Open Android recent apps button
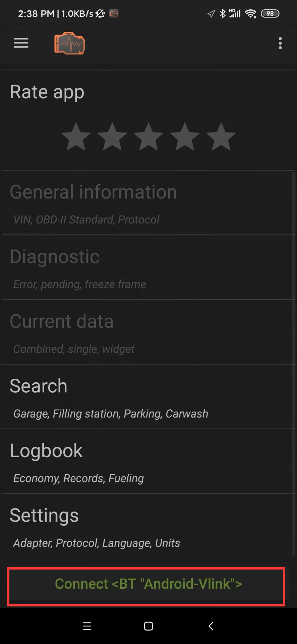The height and width of the screenshot is (644, 297). (x=87, y=626)
